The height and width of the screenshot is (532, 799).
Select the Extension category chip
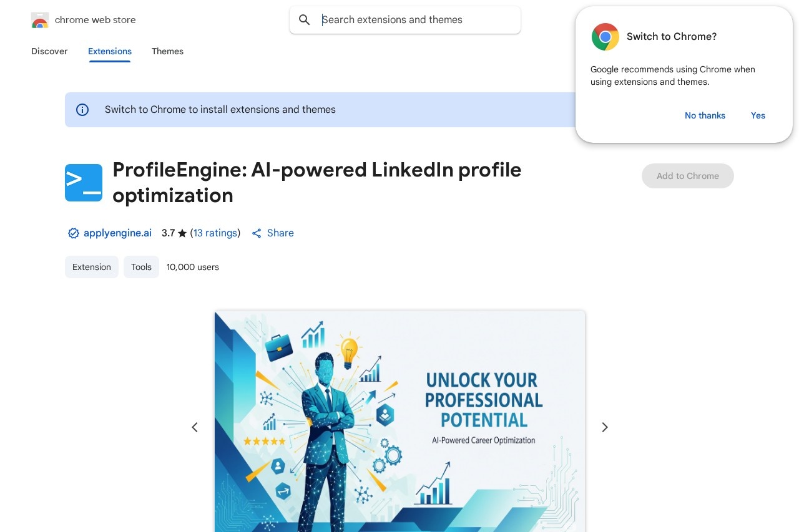pyautogui.click(x=91, y=266)
